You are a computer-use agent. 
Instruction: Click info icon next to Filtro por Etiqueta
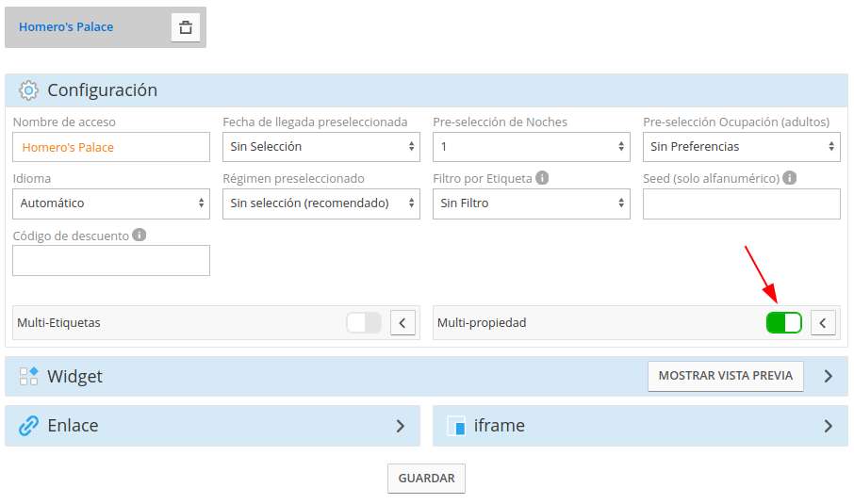coord(543,177)
